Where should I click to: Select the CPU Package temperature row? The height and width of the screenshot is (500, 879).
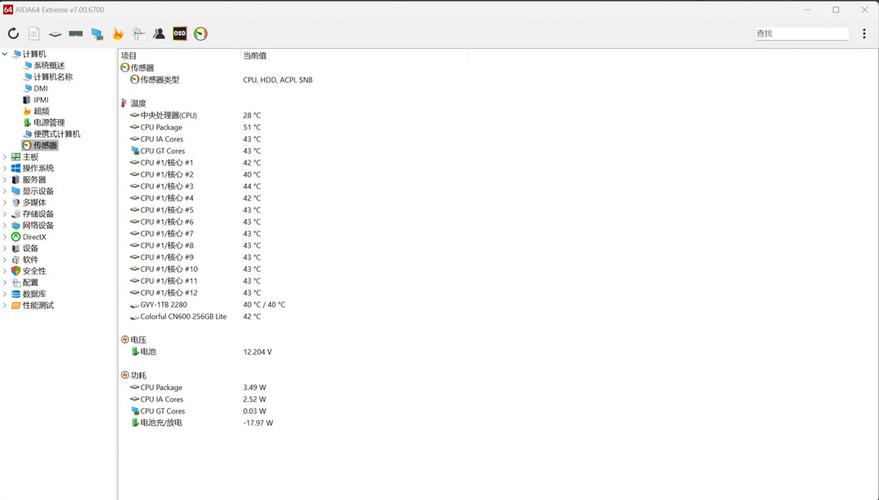pos(161,127)
